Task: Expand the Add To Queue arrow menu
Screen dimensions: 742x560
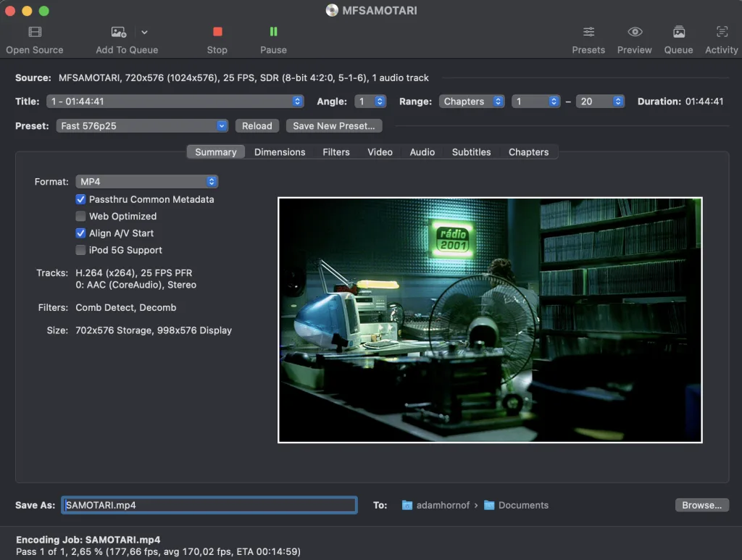Action: (x=144, y=32)
